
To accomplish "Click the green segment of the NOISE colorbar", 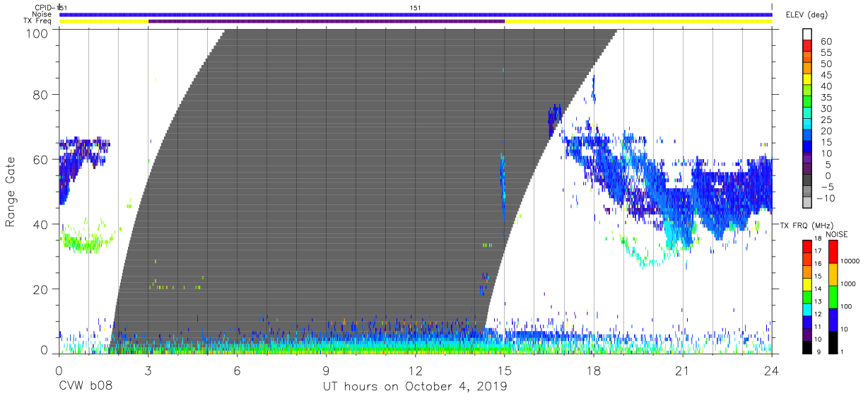I will (x=833, y=297).
